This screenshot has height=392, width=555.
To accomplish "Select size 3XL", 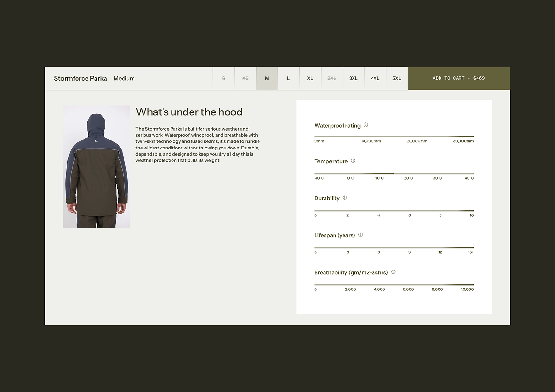I will tap(354, 78).
